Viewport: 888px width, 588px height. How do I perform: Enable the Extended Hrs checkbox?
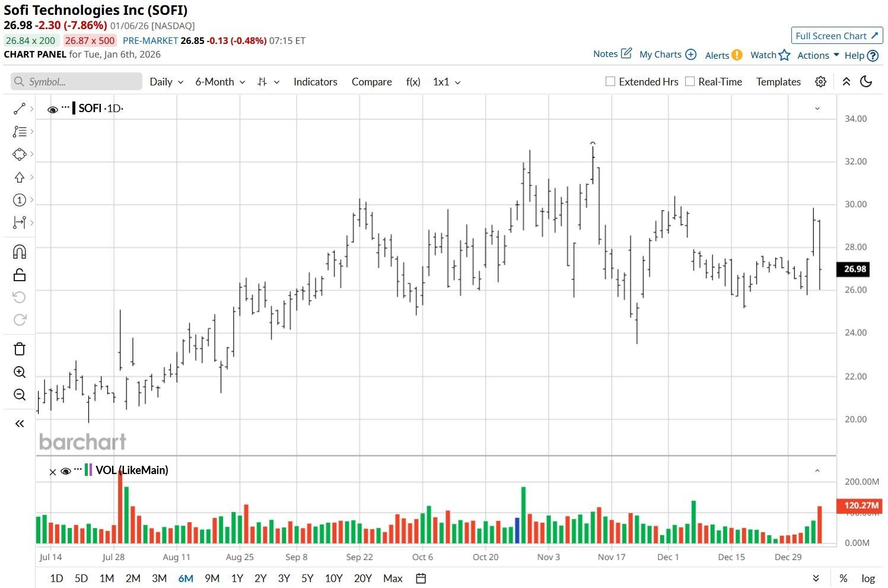pyautogui.click(x=610, y=81)
